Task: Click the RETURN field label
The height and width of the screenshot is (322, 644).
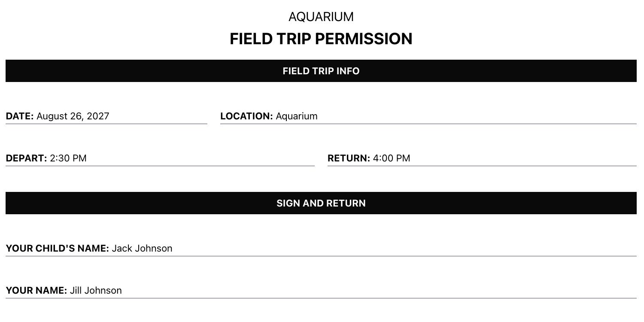Action: [x=349, y=158]
